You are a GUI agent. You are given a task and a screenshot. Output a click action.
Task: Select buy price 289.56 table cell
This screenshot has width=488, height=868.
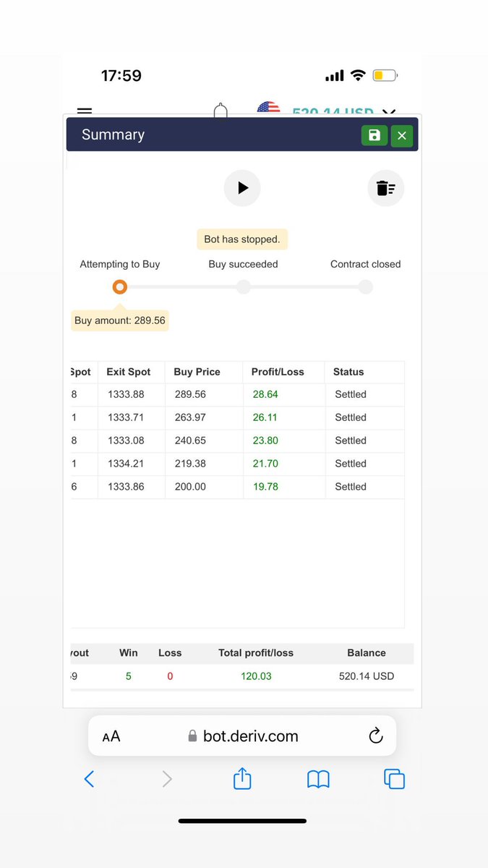tap(190, 394)
